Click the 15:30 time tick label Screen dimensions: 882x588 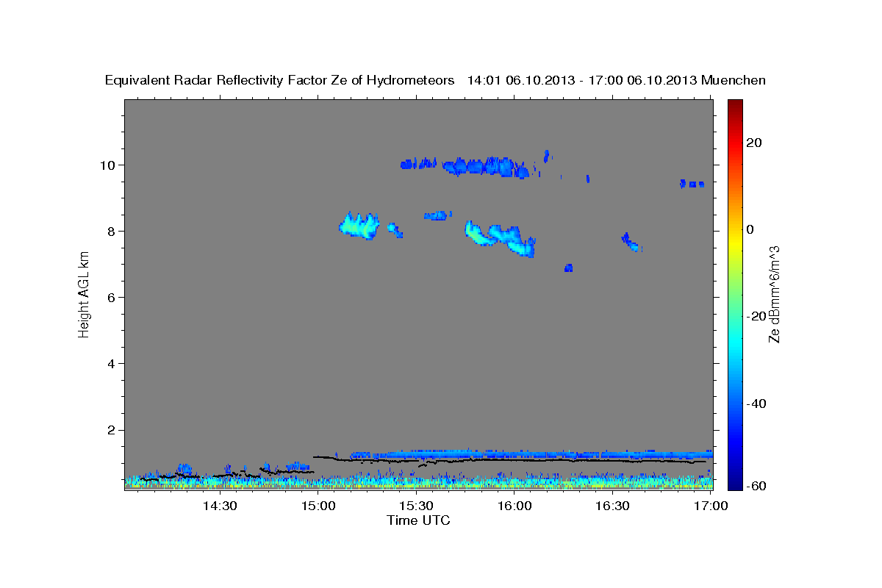[416, 506]
